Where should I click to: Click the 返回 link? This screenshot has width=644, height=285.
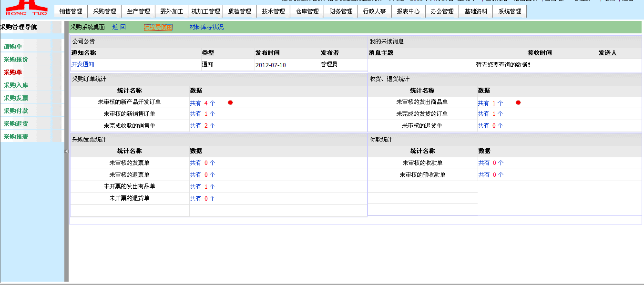119,28
